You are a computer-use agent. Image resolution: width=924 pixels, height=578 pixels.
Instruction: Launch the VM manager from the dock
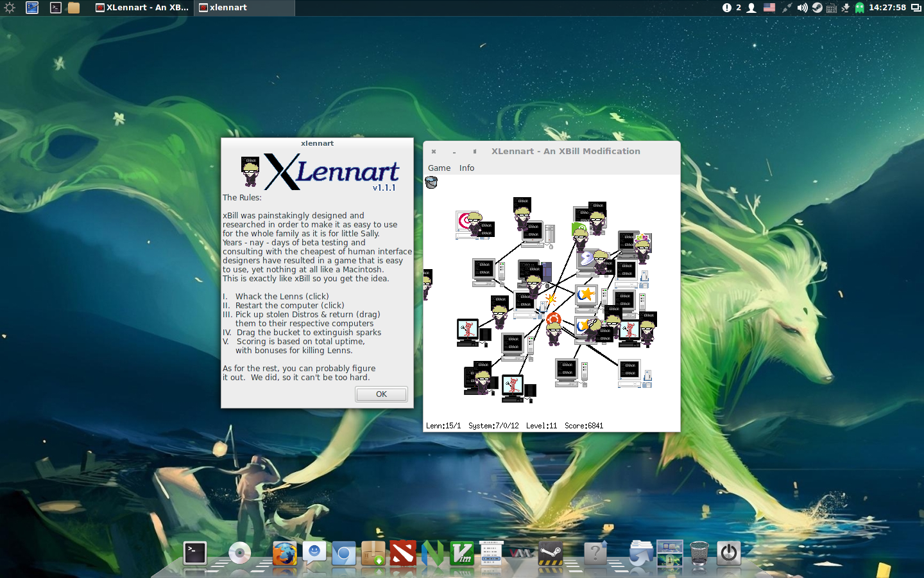[x=521, y=553]
